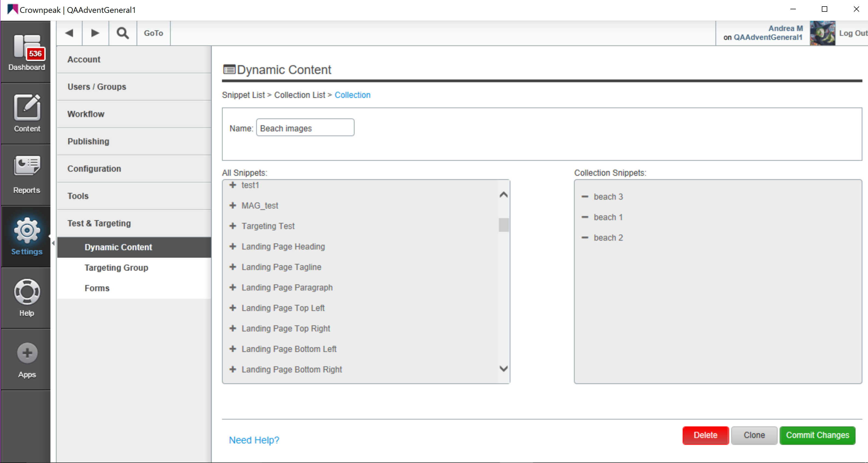Image resolution: width=868 pixels, height=463 pixels.
Task: Select Targeting Group submenu item
Action: (134, 268)
